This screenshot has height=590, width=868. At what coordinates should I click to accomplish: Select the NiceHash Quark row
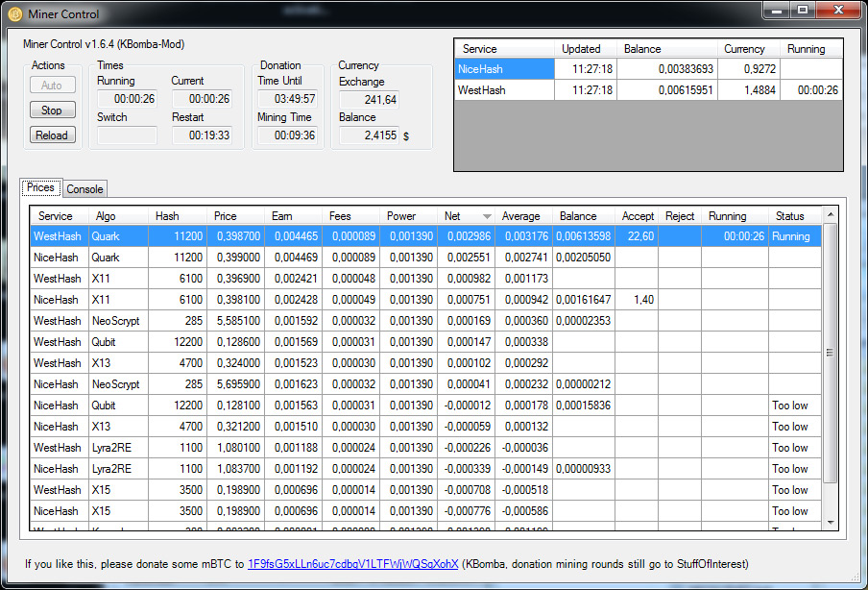click(425, 258)
